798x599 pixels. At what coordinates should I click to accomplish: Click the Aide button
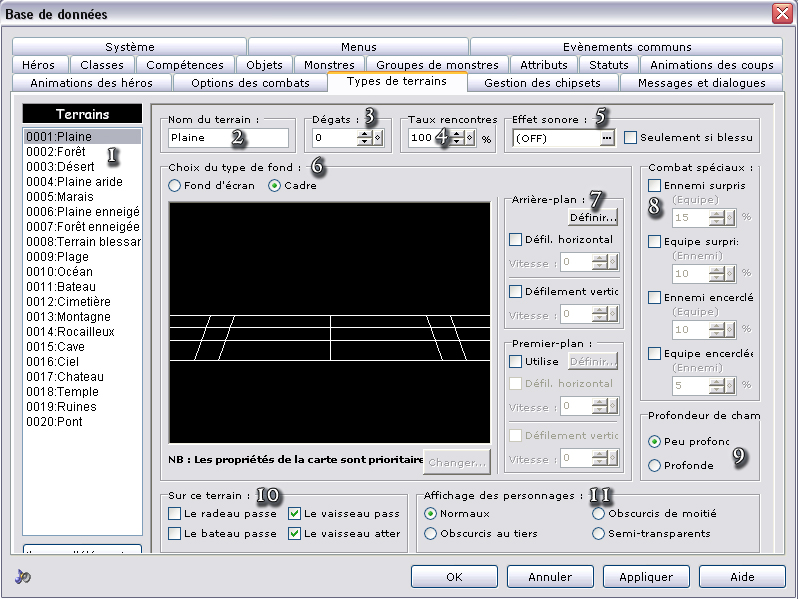(741, 577)
